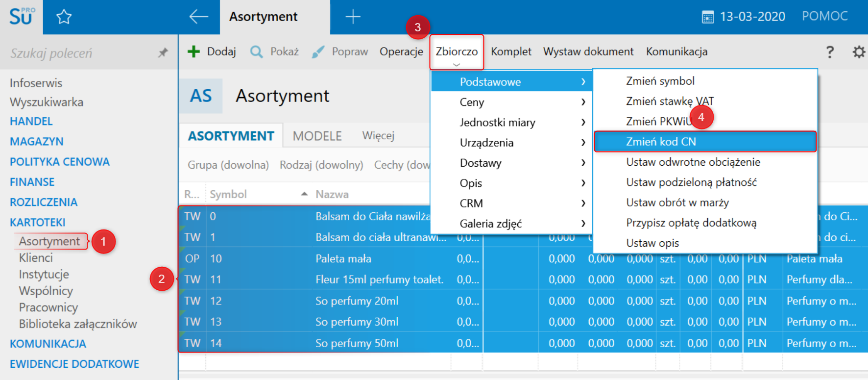Select the ASORTYMENT sub-tab
This screenshot has height=380, width=868.
coord(231,136)
